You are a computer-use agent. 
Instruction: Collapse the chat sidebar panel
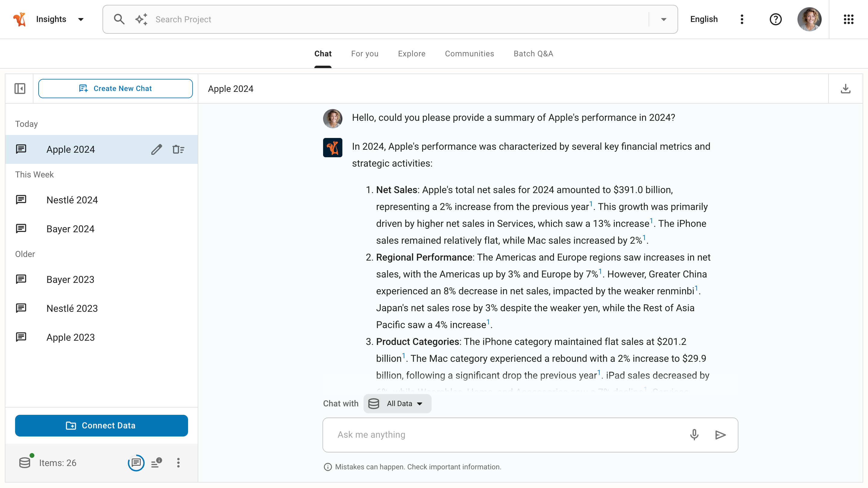[20, 89]
